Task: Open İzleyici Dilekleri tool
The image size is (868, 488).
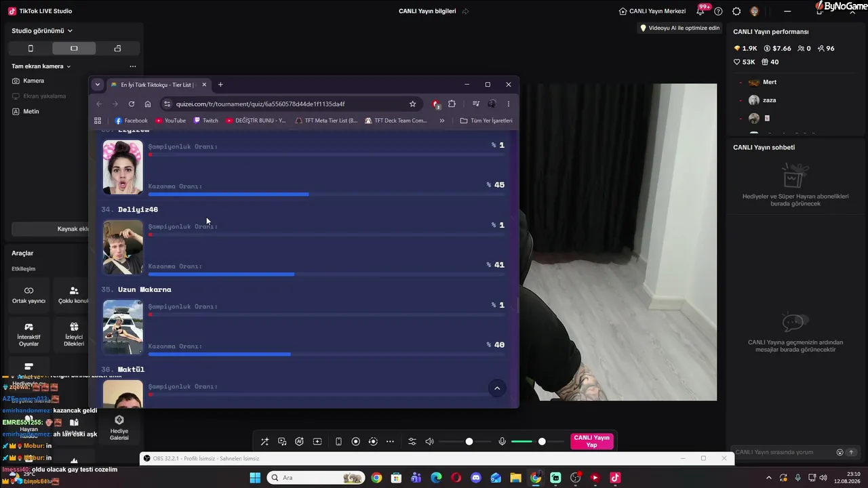Action: pos(73,335)
